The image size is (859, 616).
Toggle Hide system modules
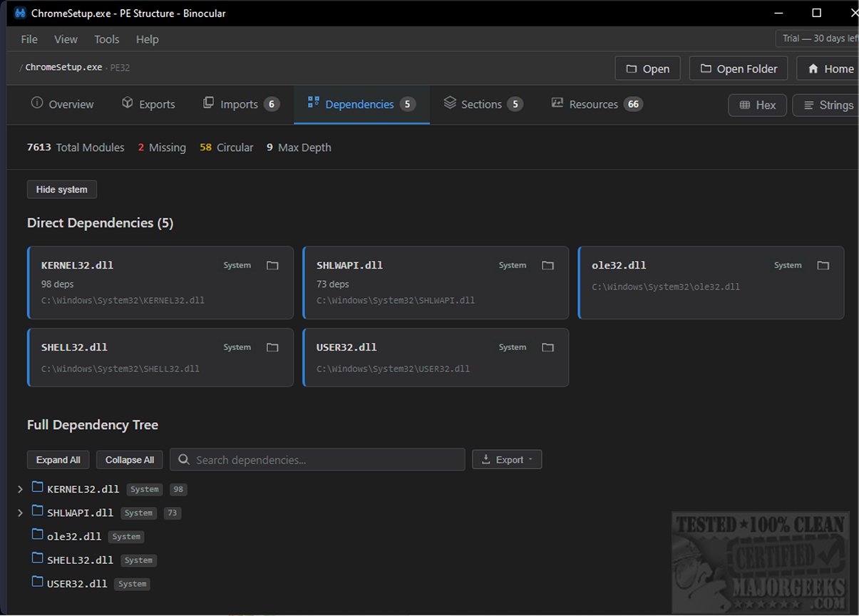62,190
